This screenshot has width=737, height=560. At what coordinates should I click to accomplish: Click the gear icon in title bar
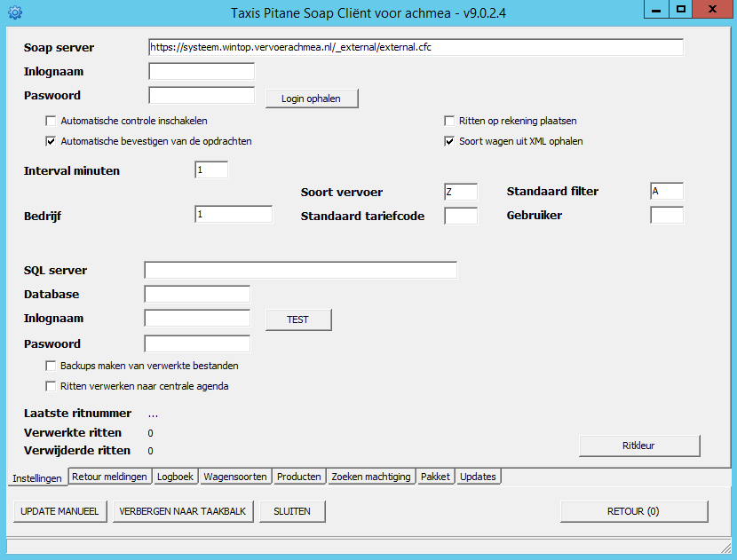[x=15, y=12]
